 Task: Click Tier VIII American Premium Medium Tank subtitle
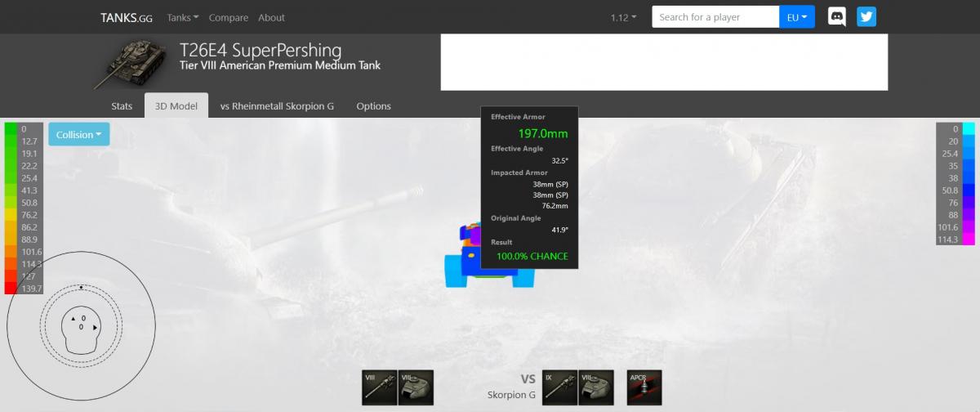279,65
